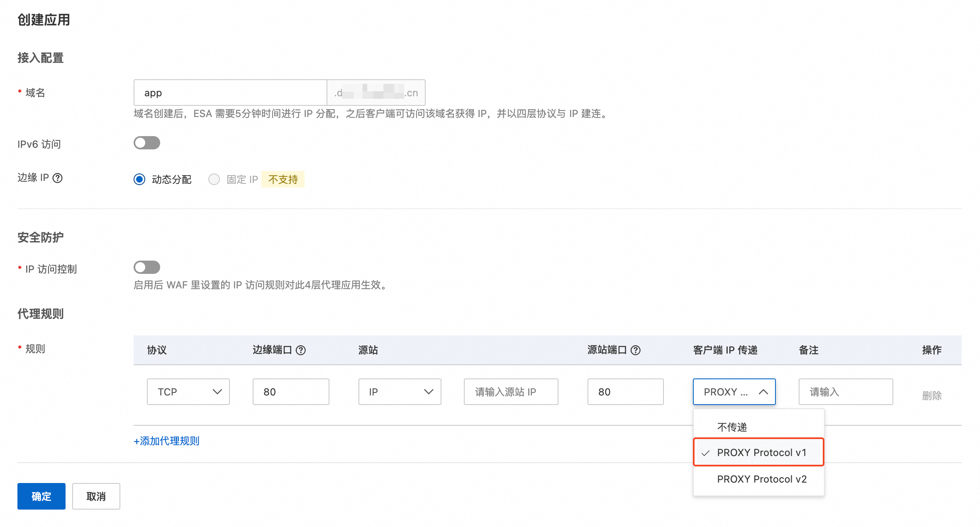Enable IPv6 访问

pyautogui.click(x=146, y=143)
